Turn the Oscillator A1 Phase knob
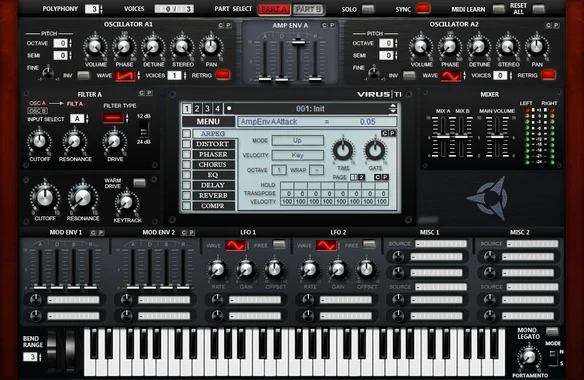Image resolution: width=584 pixels, height=380 pixels. (x=124, y=47)
